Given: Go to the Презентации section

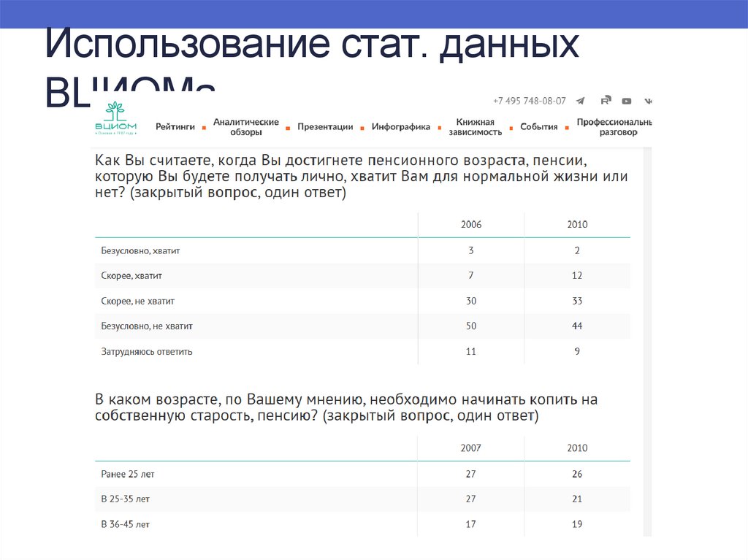Looking at the screenshot, I should (x=325, y=127).
